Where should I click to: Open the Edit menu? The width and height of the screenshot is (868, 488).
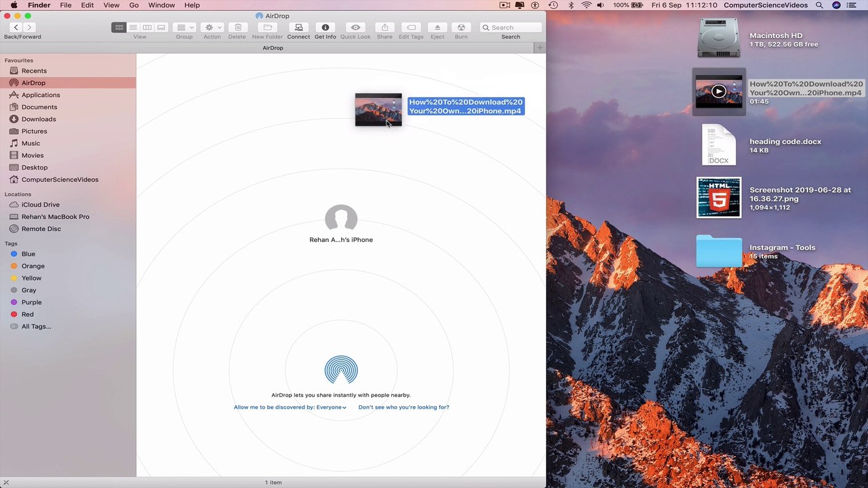[x=87, y=5]
